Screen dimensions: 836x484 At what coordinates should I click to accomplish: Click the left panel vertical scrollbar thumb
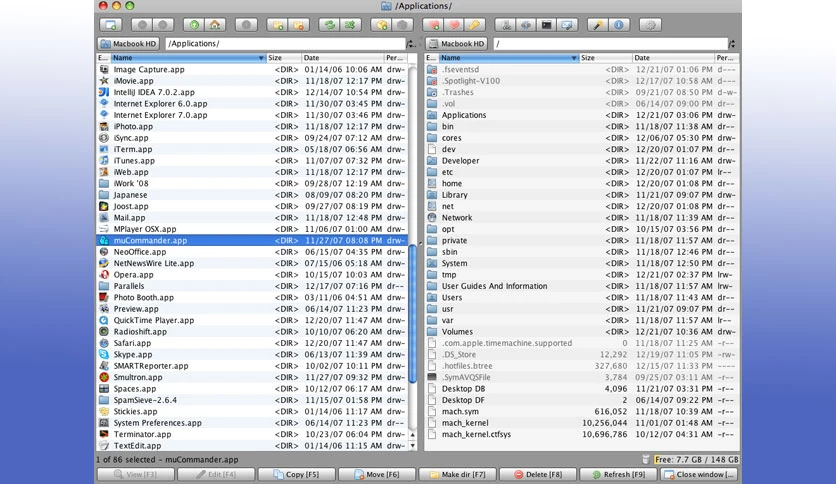click(x=412, y=313)
